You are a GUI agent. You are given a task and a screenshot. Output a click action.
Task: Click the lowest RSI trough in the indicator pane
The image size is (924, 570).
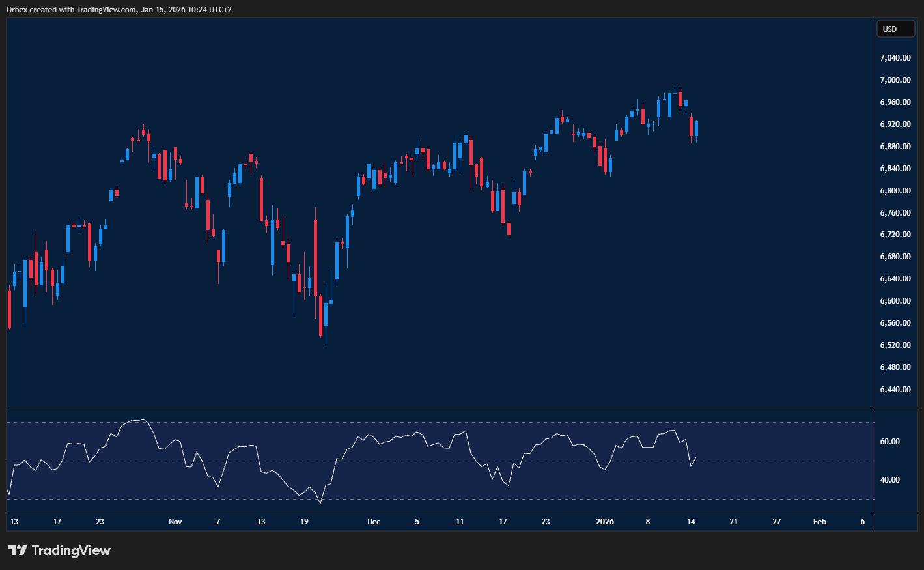pos(320,503)
